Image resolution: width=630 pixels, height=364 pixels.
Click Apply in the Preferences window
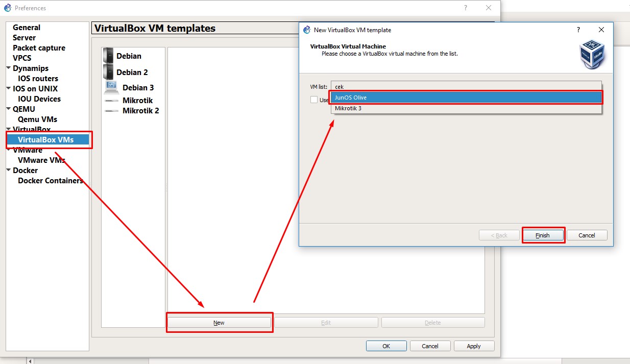click(474, 346)
